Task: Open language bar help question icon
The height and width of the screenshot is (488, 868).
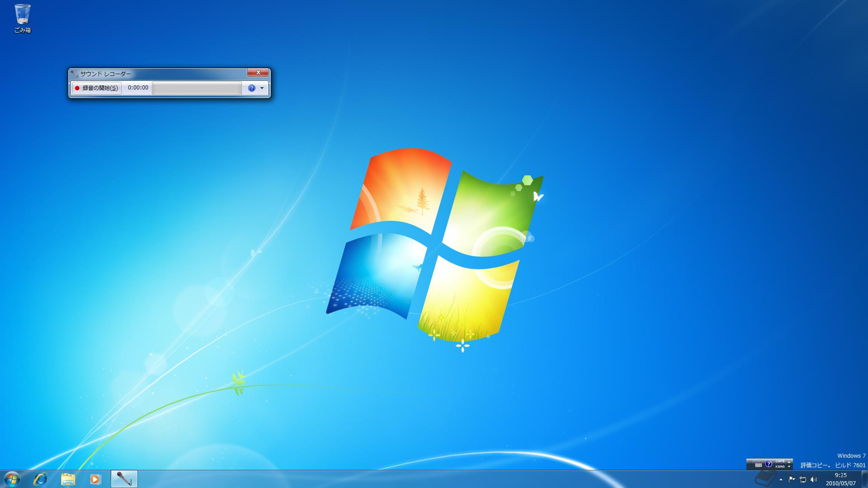Action: tap(769, 464)
